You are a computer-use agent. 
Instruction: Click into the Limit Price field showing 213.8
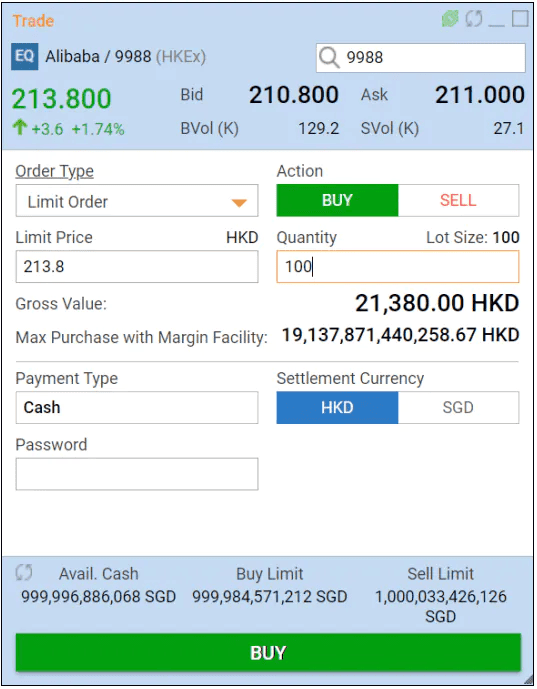click(x=137, y=267)
